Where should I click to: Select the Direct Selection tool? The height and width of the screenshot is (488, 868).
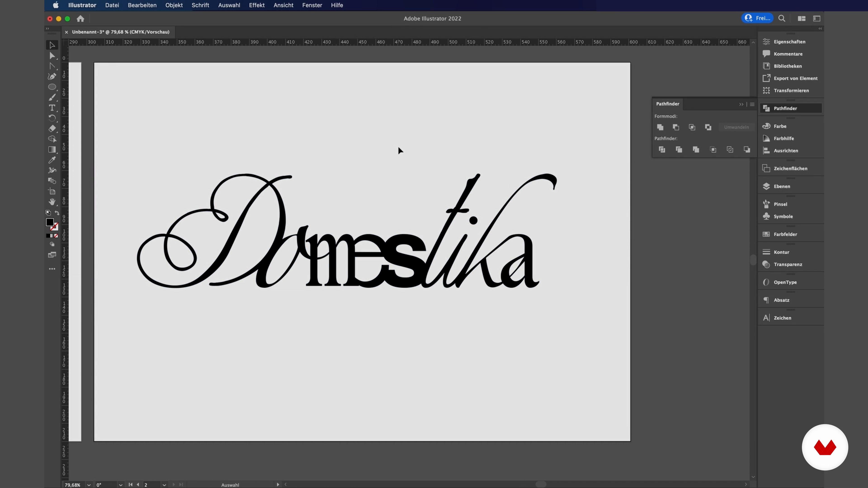(x=52, y=56)
